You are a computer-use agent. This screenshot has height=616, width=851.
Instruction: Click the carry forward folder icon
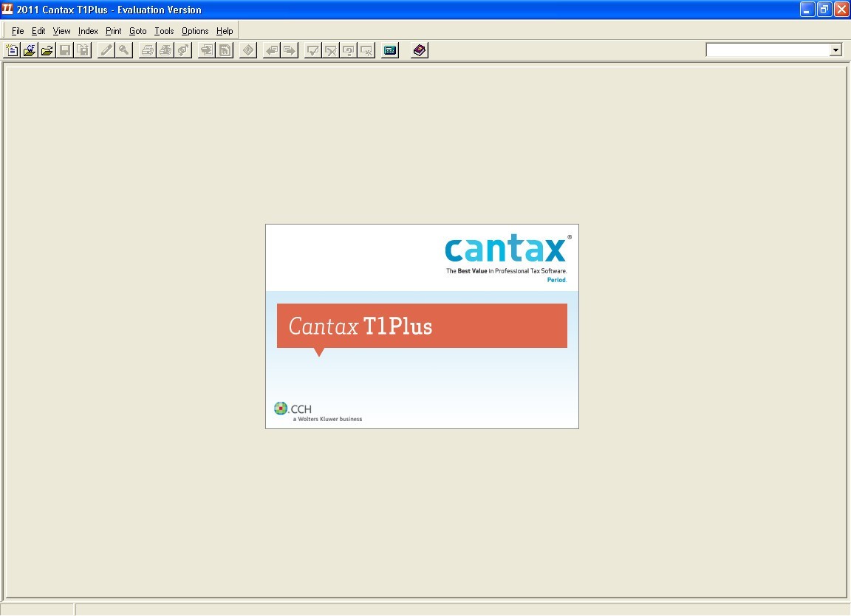(x=30, y=50)
